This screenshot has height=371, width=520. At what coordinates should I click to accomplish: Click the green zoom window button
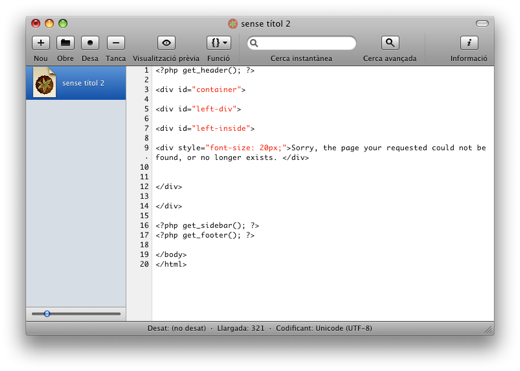click(63, 23)
